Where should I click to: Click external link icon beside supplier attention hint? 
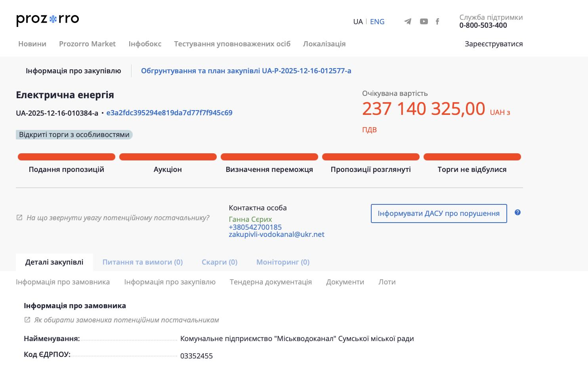[19, 217]
